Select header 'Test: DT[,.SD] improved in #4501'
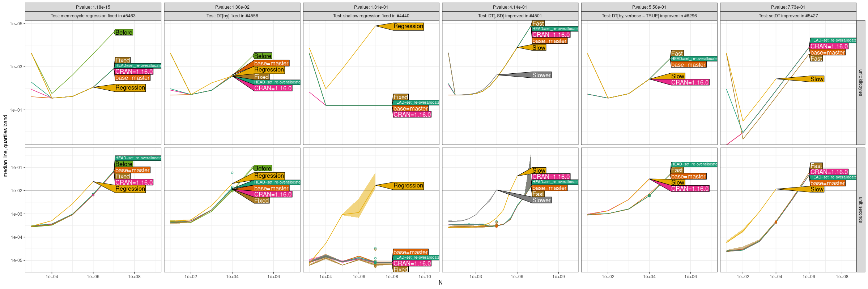 510,16
